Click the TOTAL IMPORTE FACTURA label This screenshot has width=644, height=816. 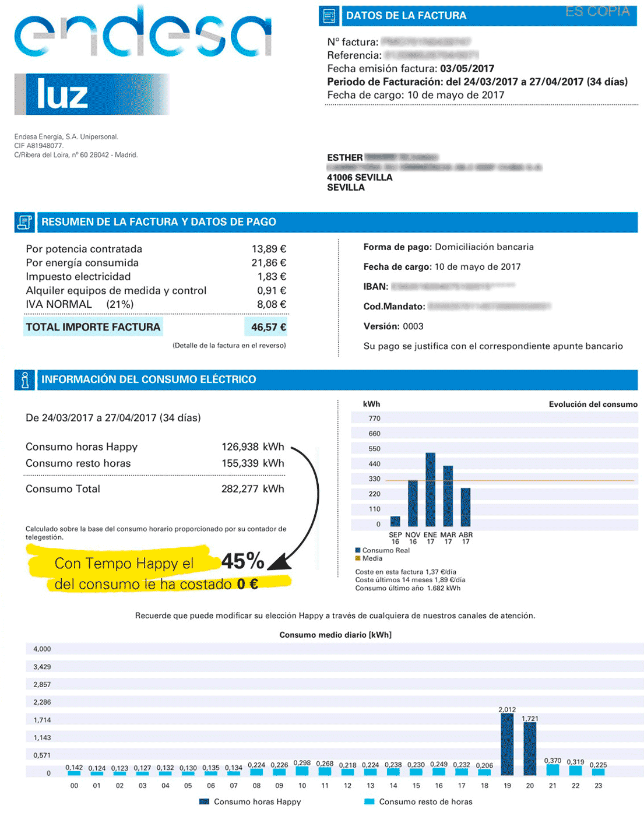click(93, 327)
